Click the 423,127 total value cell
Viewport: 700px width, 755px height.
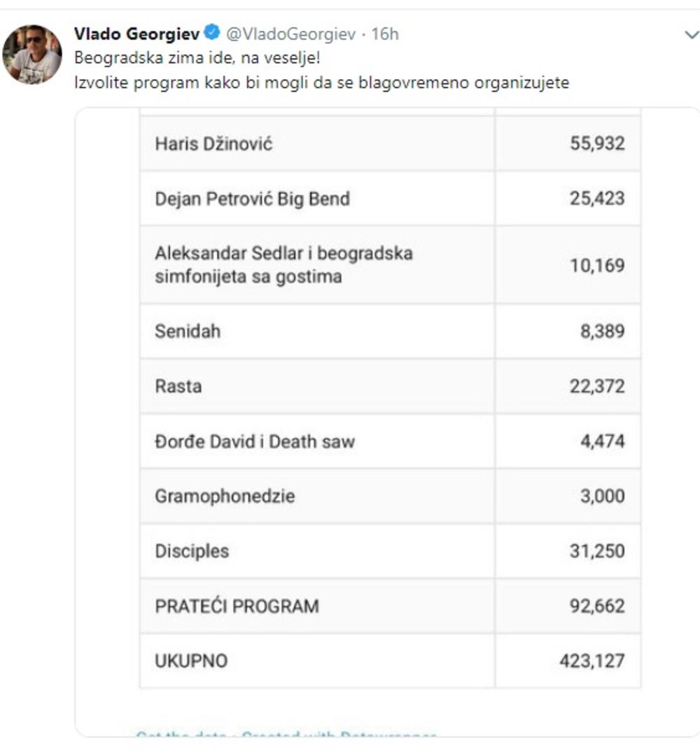(x=591, y=660)
